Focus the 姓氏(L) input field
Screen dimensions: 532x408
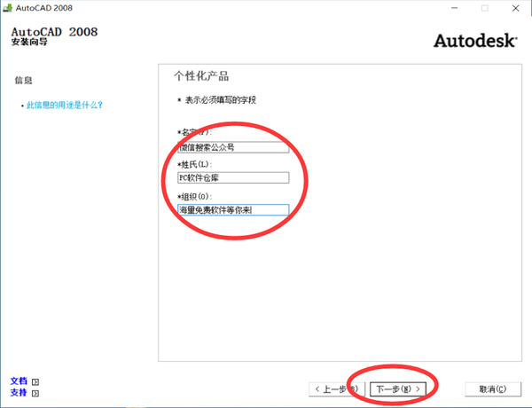(x=233, y=178)
